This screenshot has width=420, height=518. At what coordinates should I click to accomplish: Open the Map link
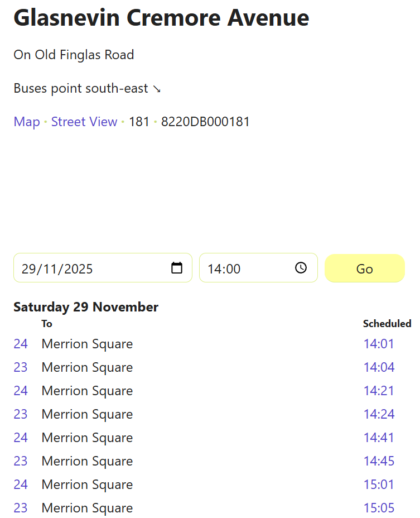27,122
